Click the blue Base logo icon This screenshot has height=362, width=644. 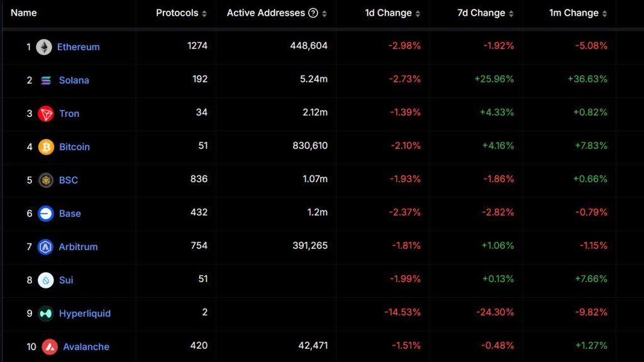point(46,214)
